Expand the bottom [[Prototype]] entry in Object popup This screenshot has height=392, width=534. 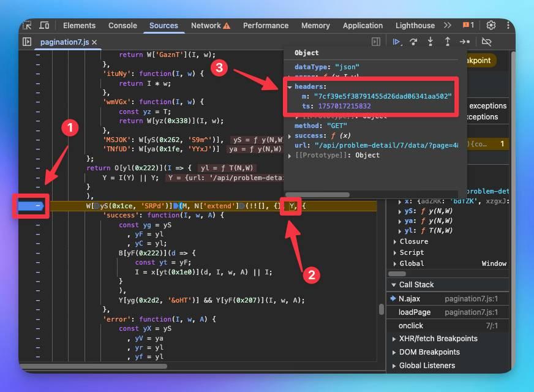click(290, 156)
